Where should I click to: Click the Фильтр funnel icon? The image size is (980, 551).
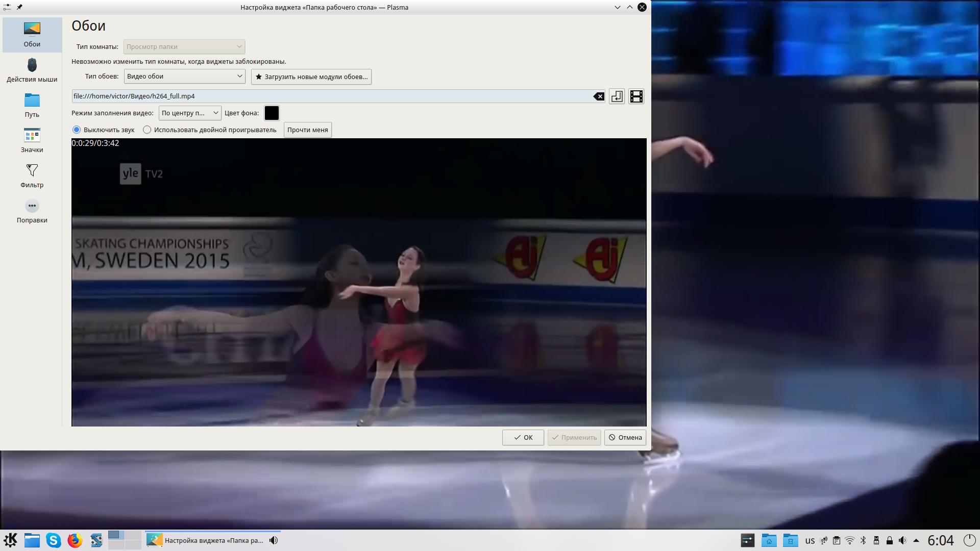coord(32,170)
